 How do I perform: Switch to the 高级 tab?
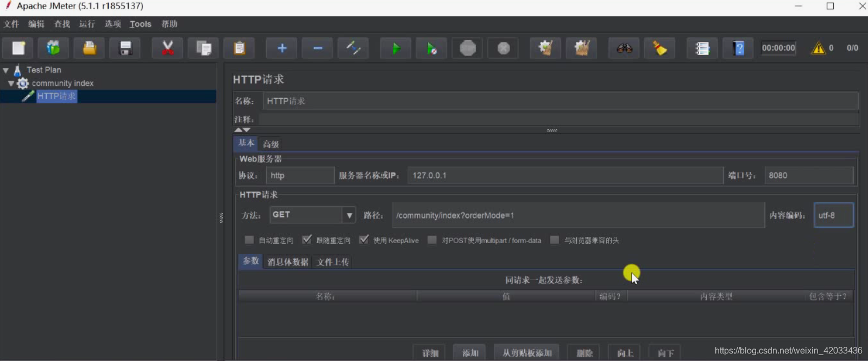pos(271,144)
